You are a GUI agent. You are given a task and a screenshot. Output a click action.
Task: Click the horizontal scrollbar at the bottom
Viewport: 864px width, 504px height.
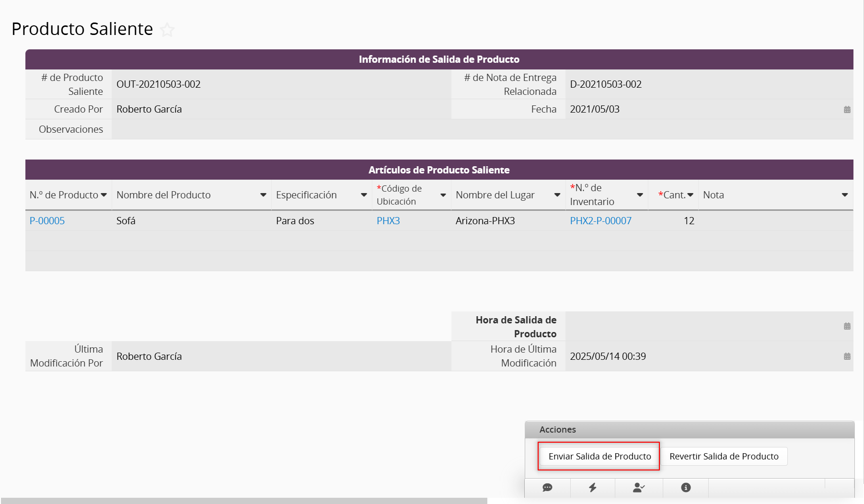click(x=243, y=501)
